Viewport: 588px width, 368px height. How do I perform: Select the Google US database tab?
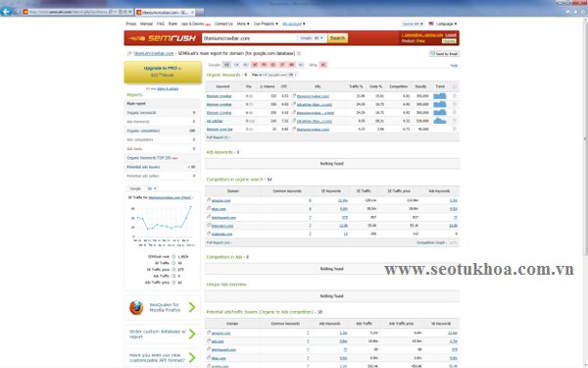[226, 65]
